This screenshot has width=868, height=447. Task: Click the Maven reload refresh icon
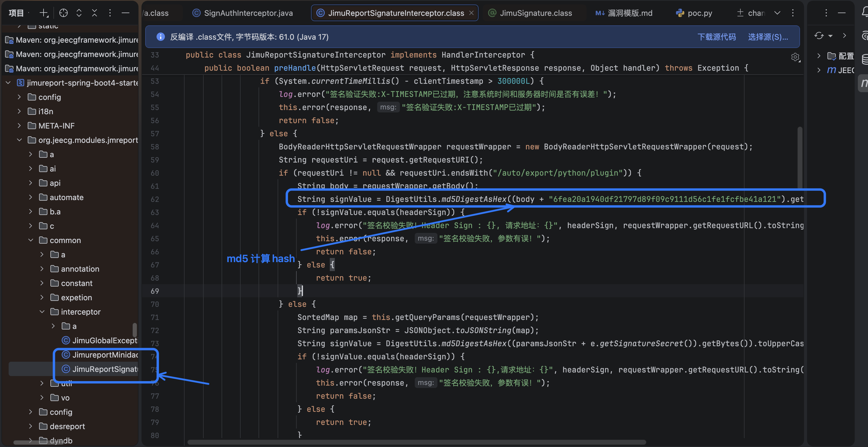coord(819,36)
